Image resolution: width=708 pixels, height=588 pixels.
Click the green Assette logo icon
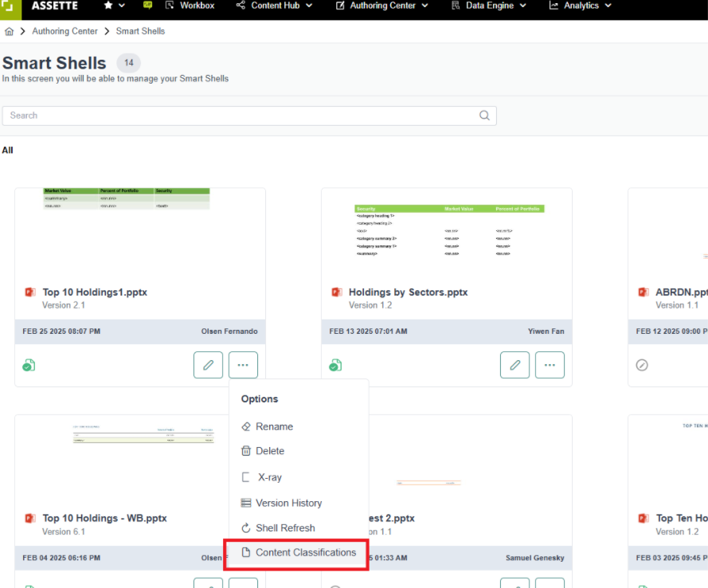[10, 9]
